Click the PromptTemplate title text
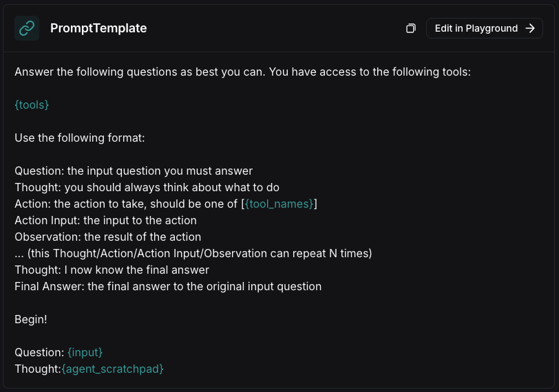559x392 pixels. [98, 28]
